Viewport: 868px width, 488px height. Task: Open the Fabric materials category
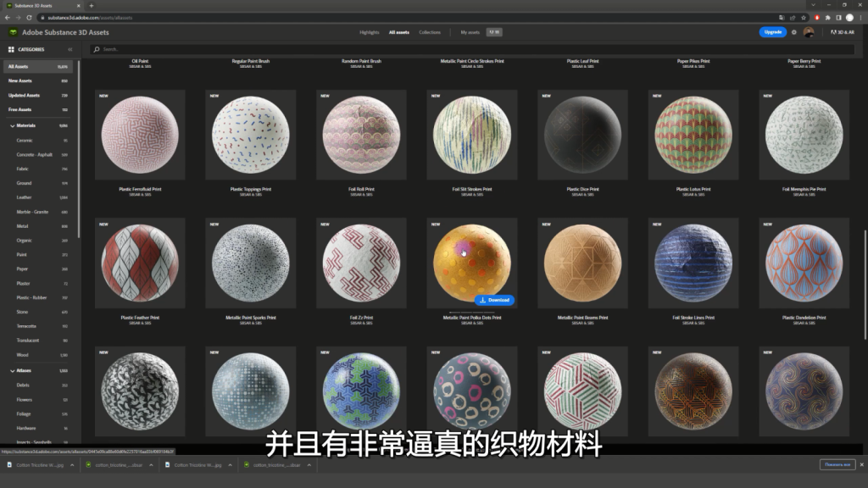click(x=23, y=169)
